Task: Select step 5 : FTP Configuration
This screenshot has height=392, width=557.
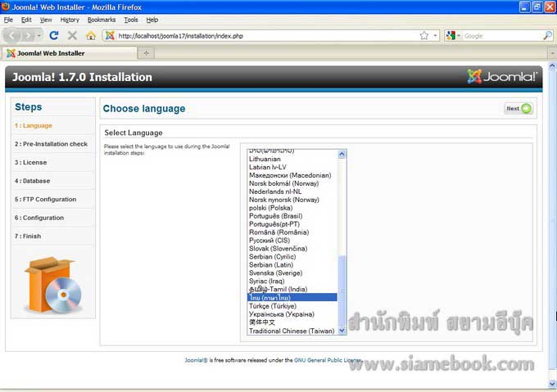Action: click(45, 200)
